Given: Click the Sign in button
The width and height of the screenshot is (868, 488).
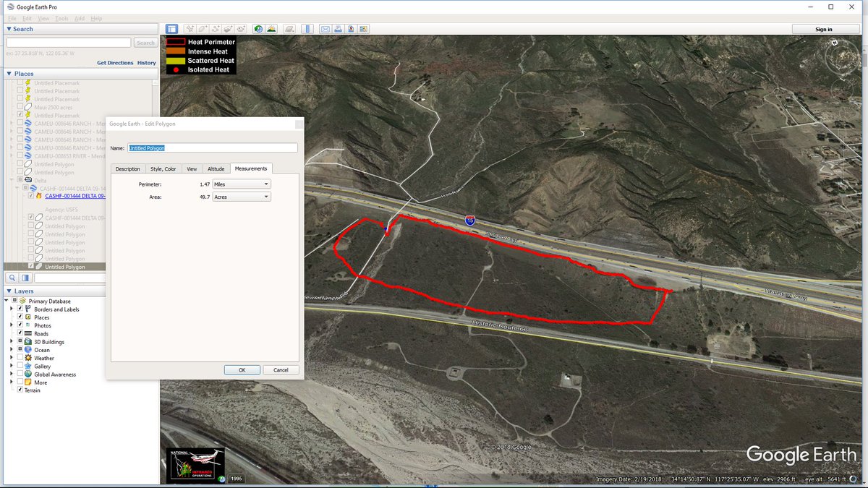Looking at the screenshot, I should tap(824, 29).
